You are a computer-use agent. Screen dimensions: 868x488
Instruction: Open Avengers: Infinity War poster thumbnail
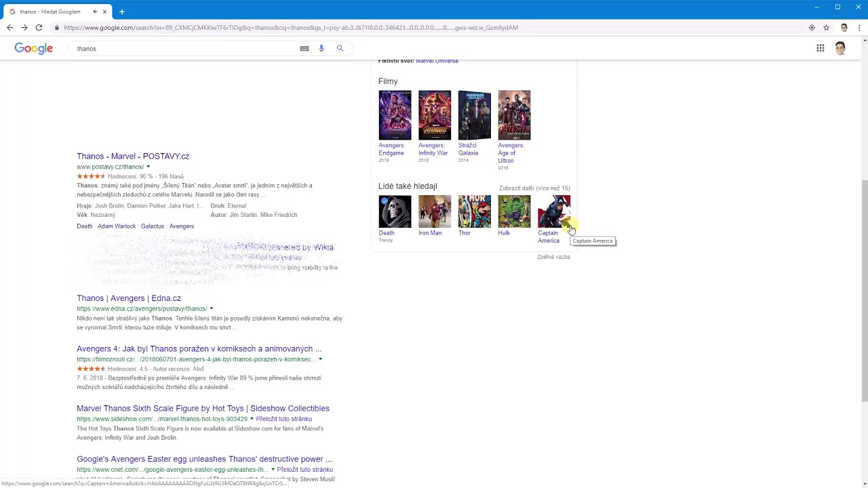[x=435, y=115]
